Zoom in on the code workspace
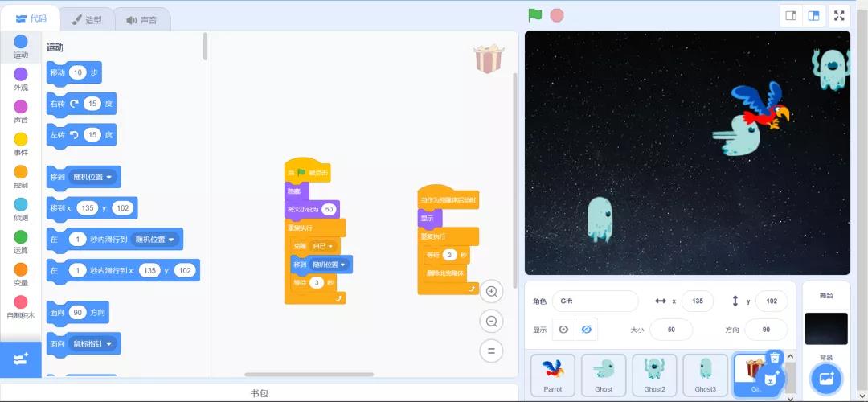The height and width of the screenshot is (402, 868). (x=491, y=292)
